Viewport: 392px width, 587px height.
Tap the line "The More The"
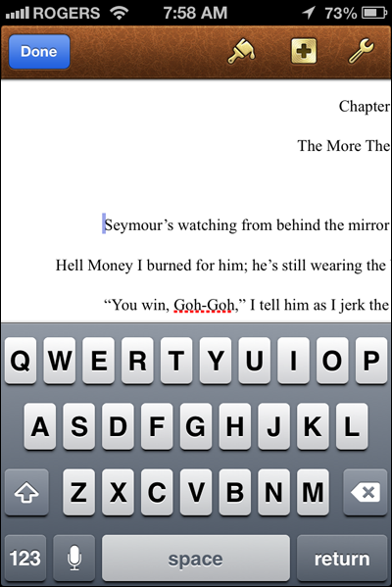(x=344, y=146)
